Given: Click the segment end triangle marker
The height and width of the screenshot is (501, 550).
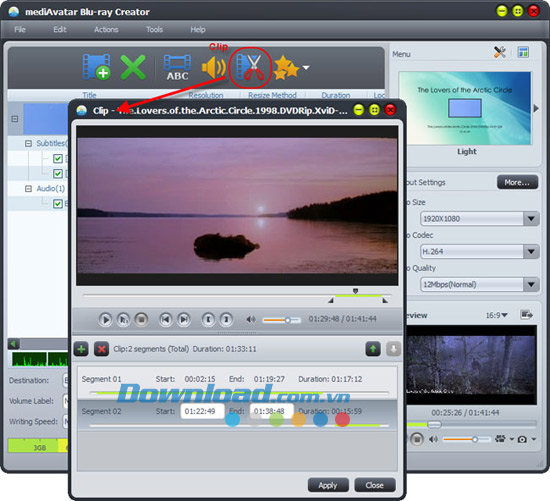Looking at the screenshot, I should pos(385,300).
